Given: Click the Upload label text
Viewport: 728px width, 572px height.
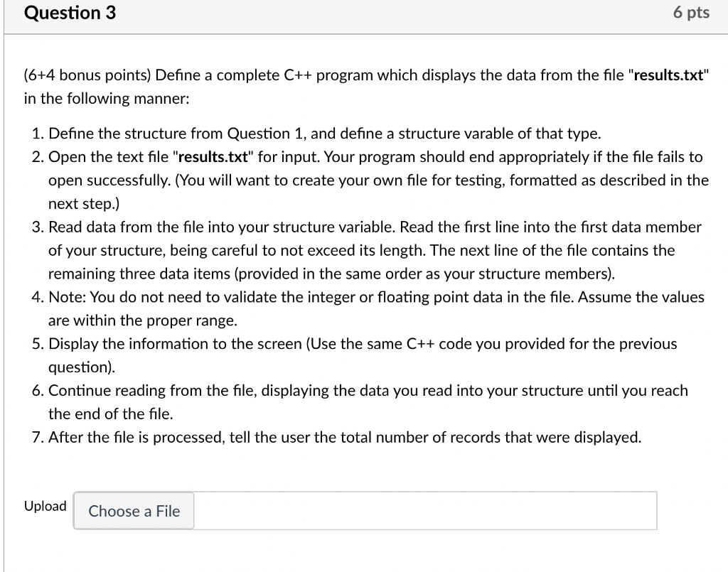Looking at the screenshot, I should click(45, 506).
